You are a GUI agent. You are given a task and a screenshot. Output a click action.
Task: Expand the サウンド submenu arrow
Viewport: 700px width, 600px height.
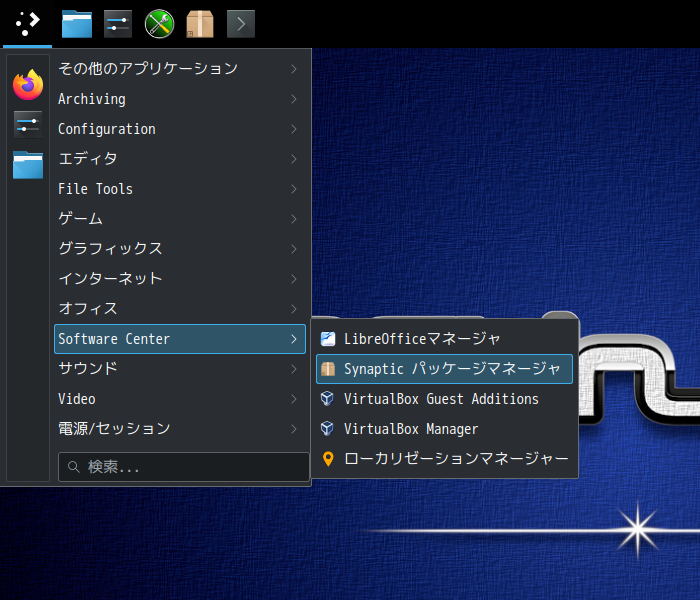(x=294, y=369)
